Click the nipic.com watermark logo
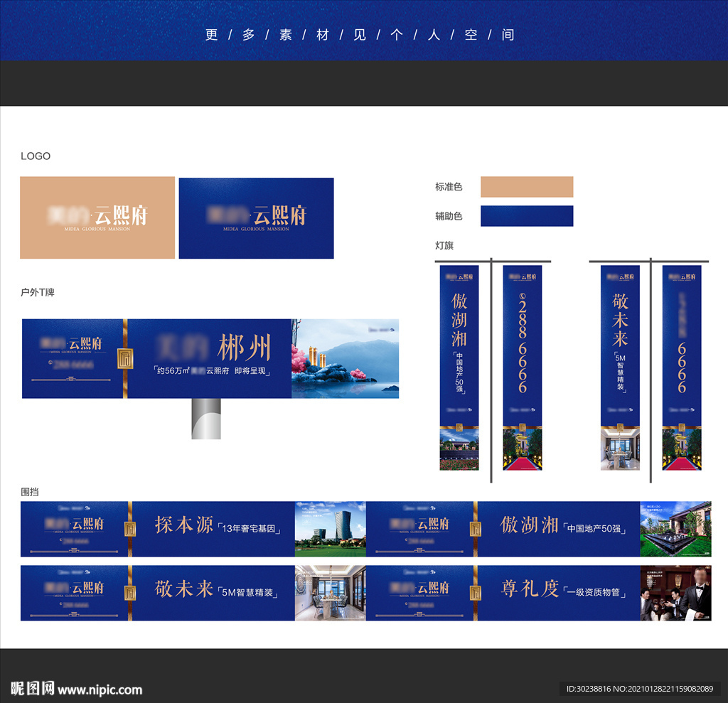The height and width of the screenshot is (703, 728). 77,689
